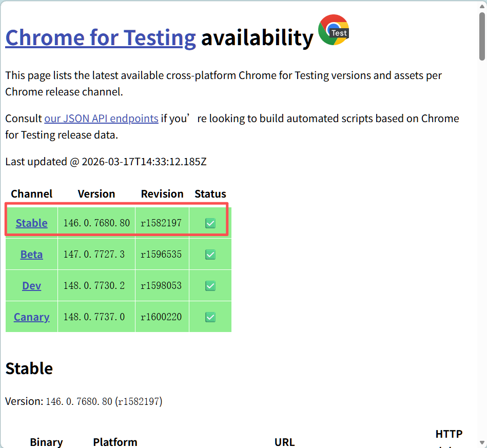This screenshot has width=487, height=448.
Task: Click the Platform column header
Action: pyautogui.click(x=115, y=442)
